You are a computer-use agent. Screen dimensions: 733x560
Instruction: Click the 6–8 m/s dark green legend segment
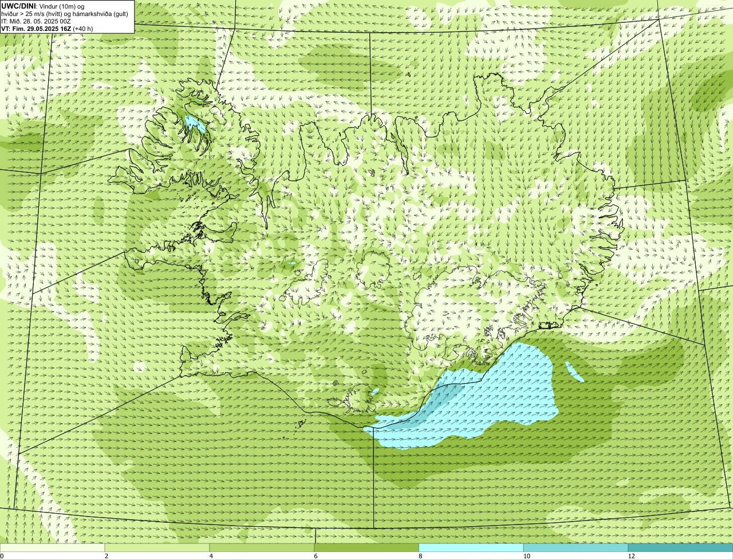(366, 547)
